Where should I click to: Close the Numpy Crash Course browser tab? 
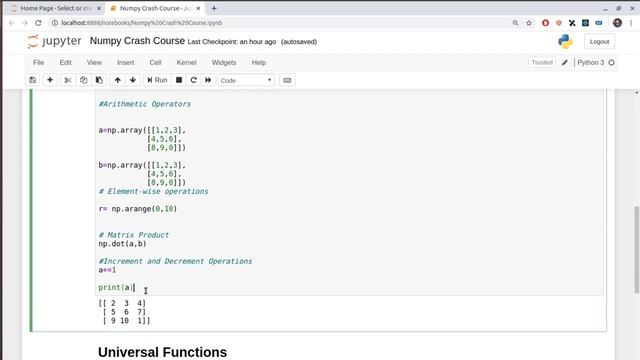coord(198,8)
